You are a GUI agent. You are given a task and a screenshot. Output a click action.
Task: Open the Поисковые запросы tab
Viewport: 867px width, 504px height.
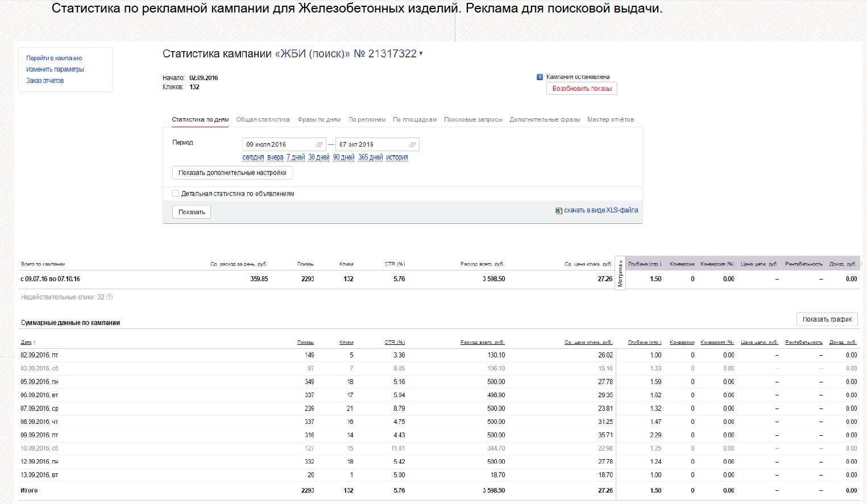(x=473, y=120)
